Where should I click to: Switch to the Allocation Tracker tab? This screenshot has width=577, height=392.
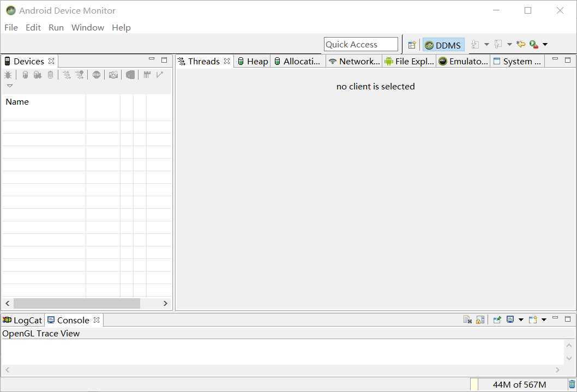(x=298, y=62)
